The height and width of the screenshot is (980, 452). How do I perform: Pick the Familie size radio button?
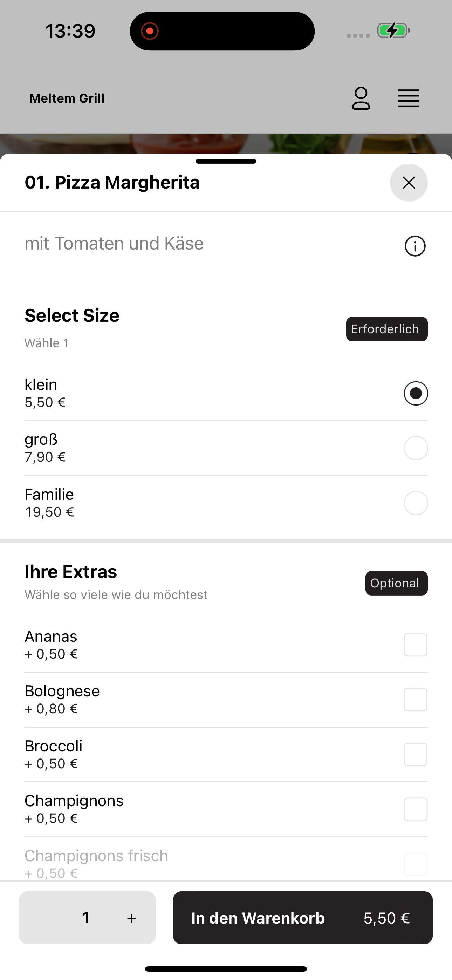416,503
